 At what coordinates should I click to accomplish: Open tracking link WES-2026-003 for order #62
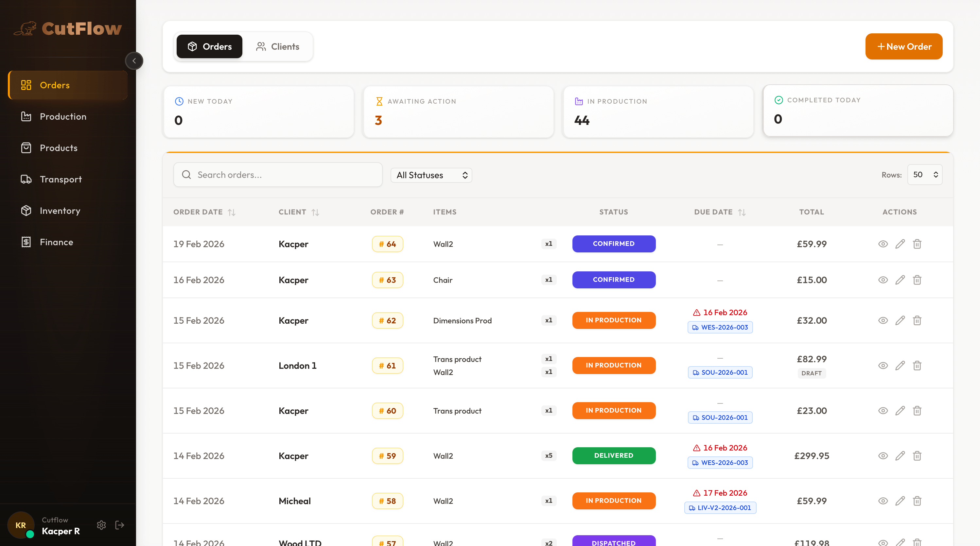pyautogui.click(x=720, y=327)
